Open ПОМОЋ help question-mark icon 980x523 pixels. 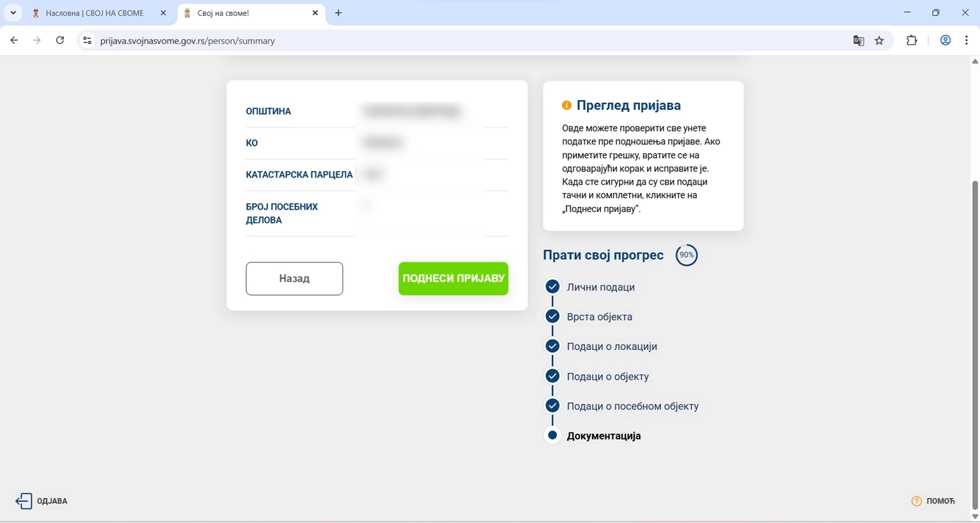(x=916, y=501)
